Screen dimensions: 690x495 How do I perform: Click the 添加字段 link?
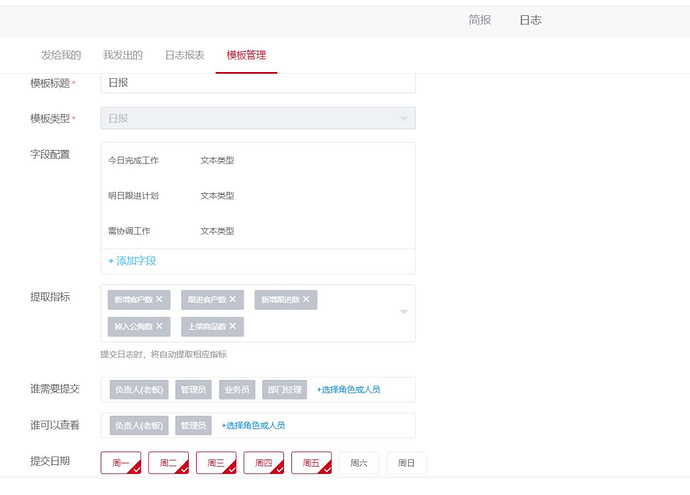click(x=132, y=261)
